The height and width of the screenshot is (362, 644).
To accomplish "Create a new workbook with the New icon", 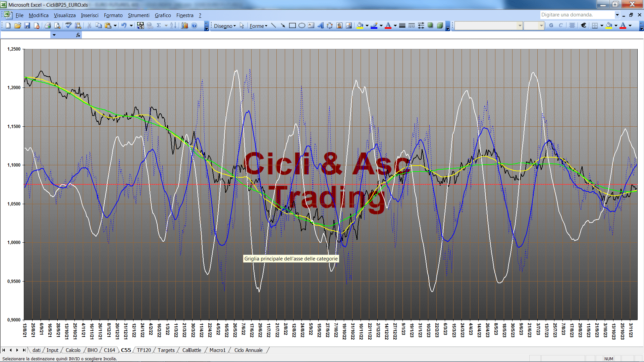I will point(8,25).
